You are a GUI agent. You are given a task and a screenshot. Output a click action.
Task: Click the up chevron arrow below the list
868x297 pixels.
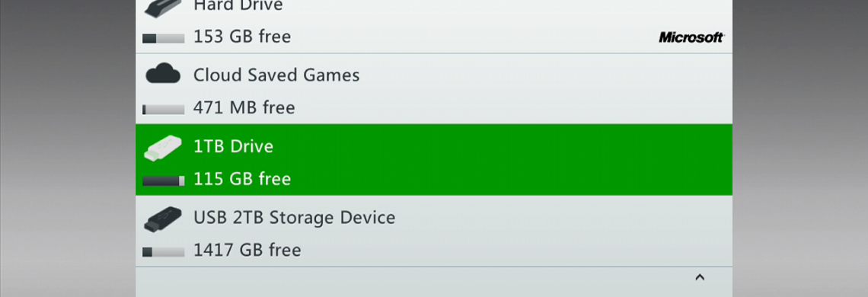tap(700, 277)
